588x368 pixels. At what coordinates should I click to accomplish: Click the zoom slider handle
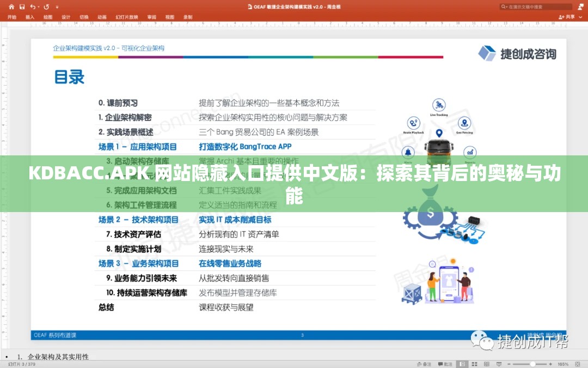pyautogui.click(x=532, y=364)
